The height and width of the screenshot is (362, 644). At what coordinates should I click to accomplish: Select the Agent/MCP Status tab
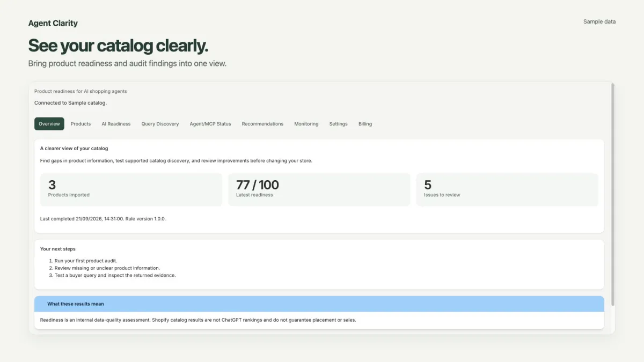[x=210, y=124]
